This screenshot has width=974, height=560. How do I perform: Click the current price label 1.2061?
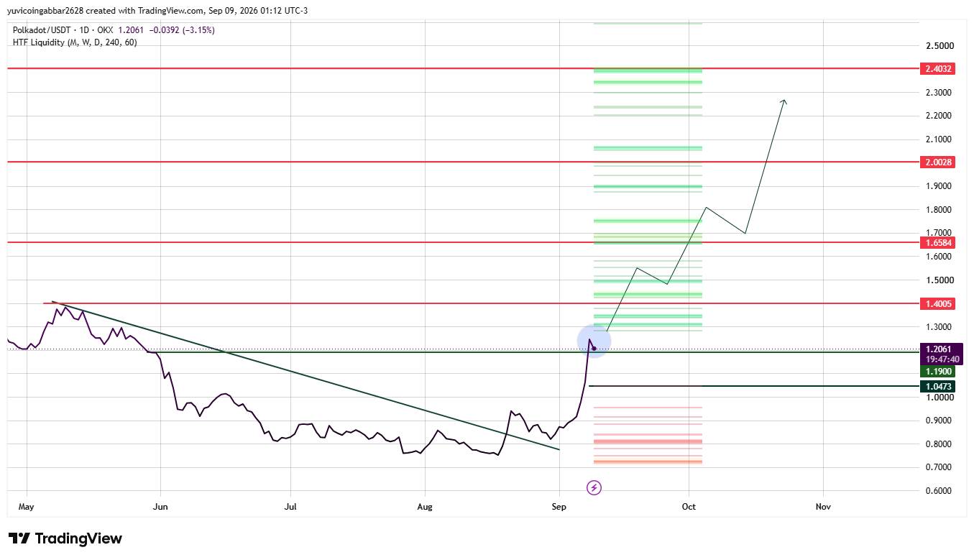coord(937,349)
